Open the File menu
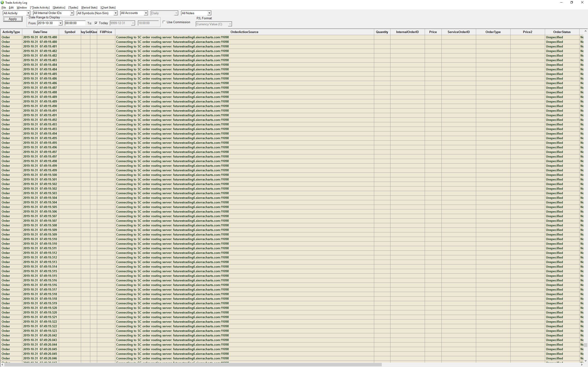This screenshot has height=367, width=588. point(4,8)
